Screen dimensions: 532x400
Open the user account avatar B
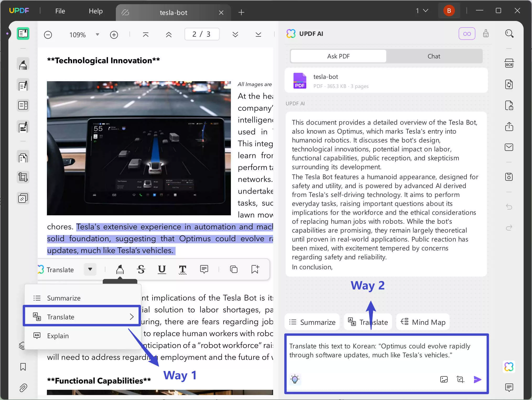(x=449, y=11)
